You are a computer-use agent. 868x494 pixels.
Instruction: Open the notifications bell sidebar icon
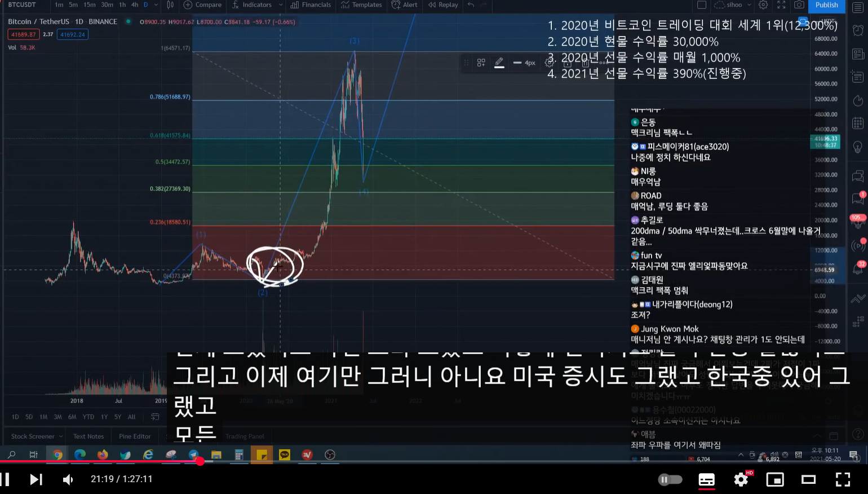(858, 269)
